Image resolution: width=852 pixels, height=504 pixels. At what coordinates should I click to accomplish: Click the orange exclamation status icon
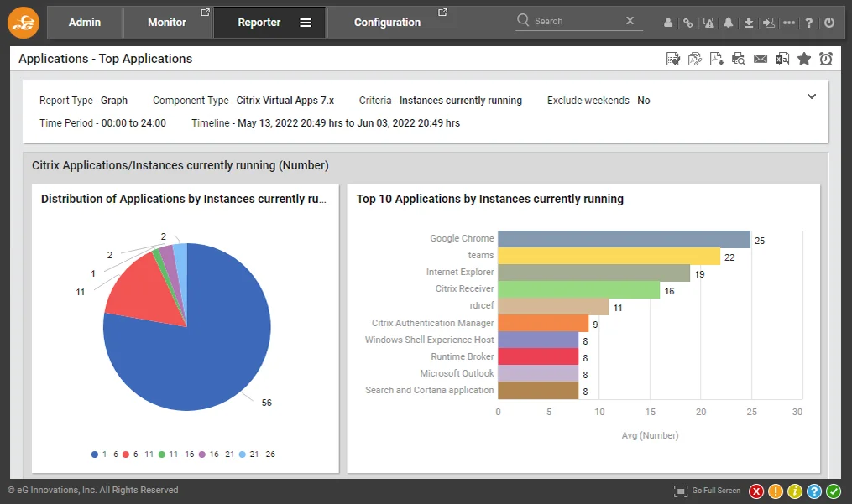(x=776, y=491)
